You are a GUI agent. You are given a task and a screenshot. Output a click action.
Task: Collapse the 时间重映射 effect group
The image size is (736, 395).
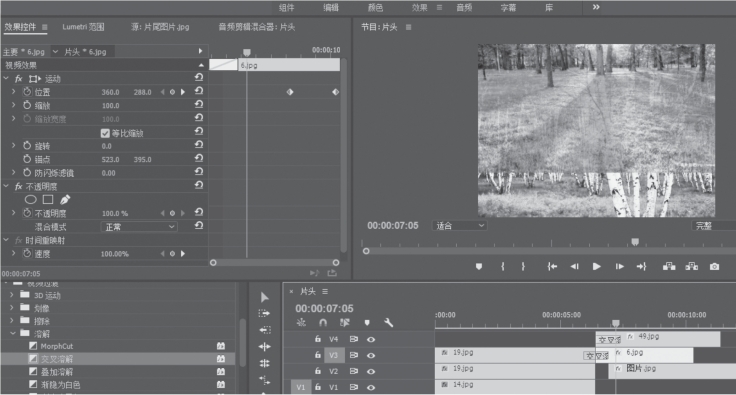point(6,240)
